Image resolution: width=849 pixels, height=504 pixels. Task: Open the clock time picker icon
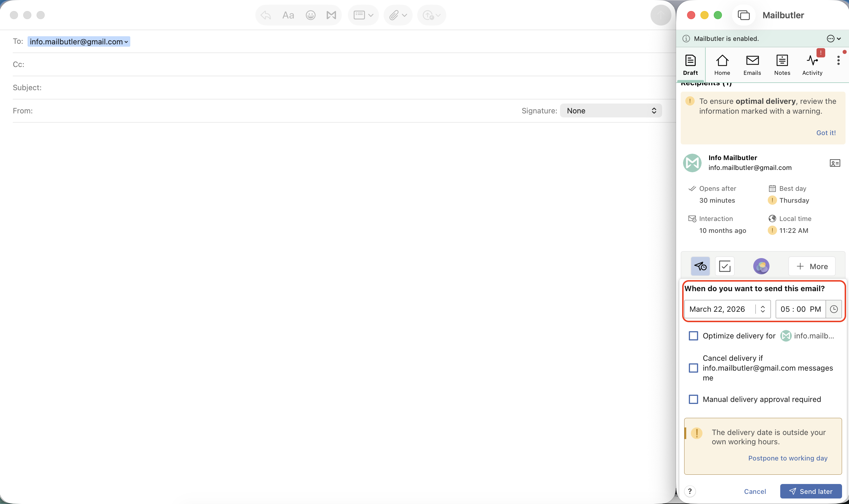[x=834, y=309]
